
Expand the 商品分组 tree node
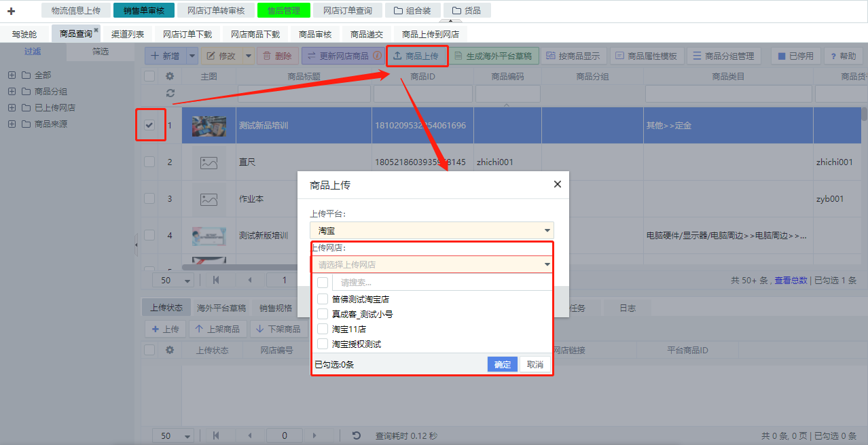click(12, 91)
